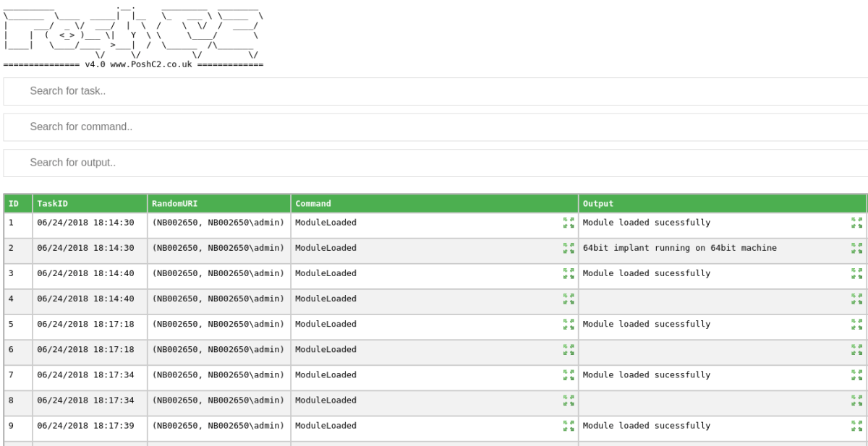Expand the empty Output cell in row 4
This screenshot has height=446, width=868.
click(857, 299)
